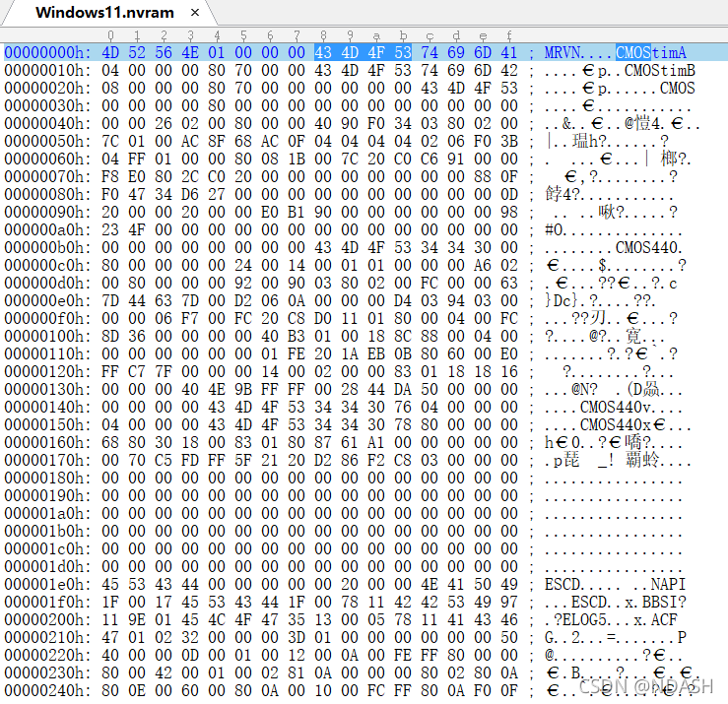The width and height of the screenshot is (728, 704).
Task: Click byte 56 in row 00000000h
Action: (164, 52)
